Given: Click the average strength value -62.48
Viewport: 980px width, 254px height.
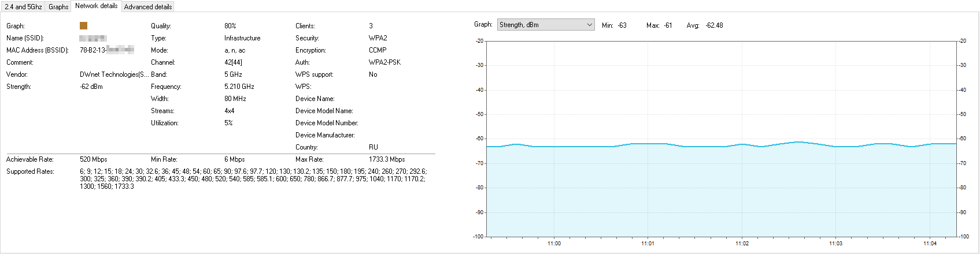Looking at the screenshot, I should pos(714,25).
